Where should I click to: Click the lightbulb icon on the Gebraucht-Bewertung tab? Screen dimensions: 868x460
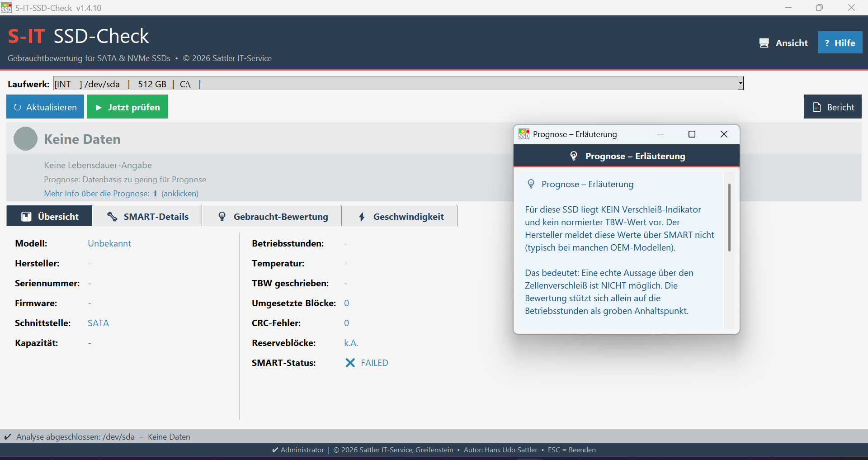222,216
